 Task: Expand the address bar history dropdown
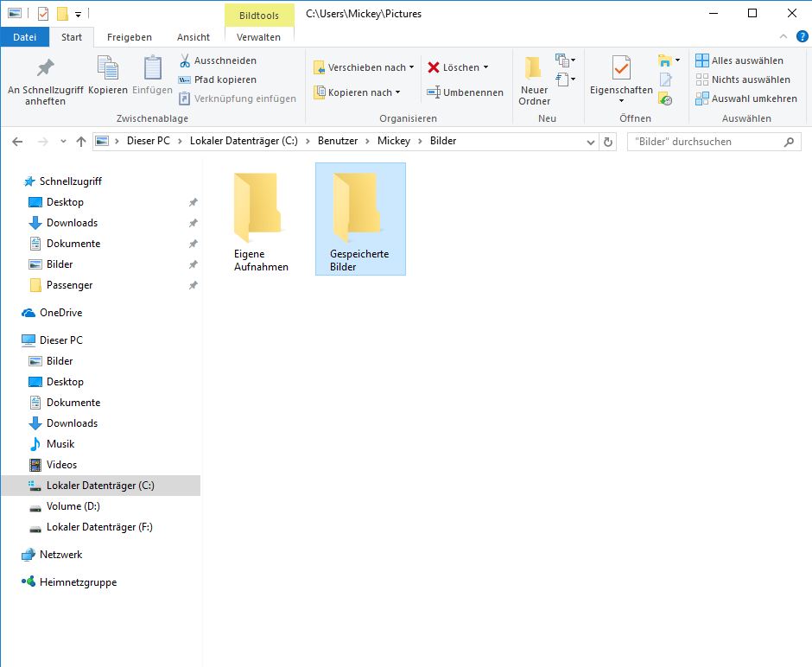(590, 142)
